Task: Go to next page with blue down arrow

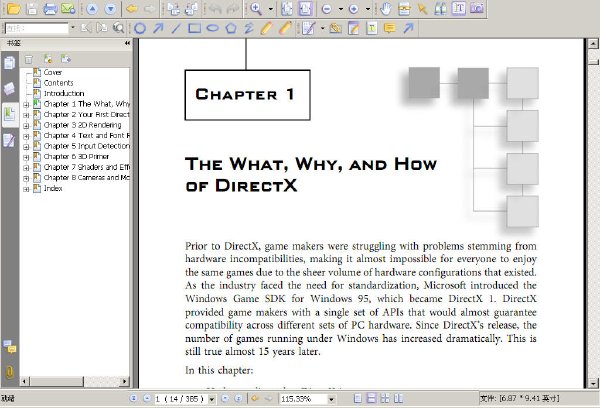Action: click(111, 8)
